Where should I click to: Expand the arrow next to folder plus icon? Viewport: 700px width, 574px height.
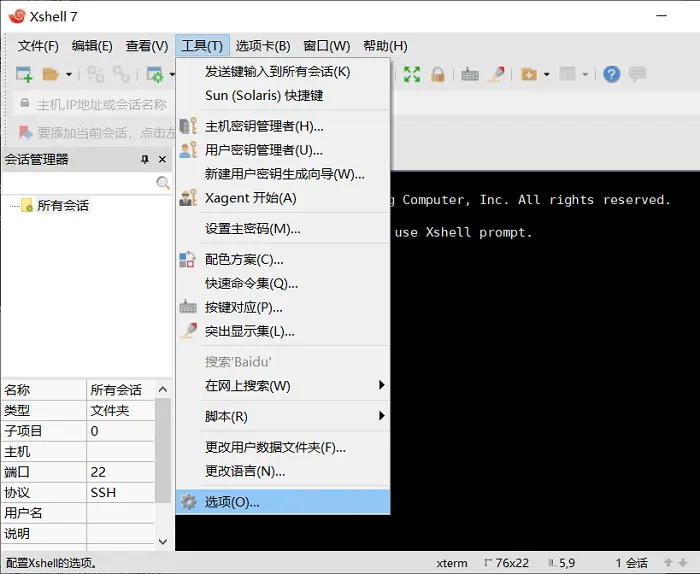coord(546,75)
